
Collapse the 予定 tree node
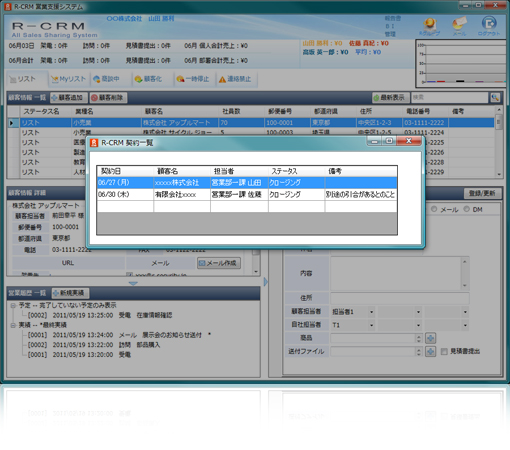tap(13, 305)
